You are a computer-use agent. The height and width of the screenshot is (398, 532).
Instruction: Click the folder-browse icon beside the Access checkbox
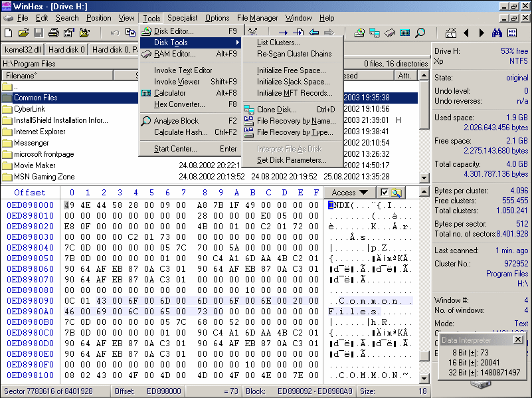tap(395, 193)
